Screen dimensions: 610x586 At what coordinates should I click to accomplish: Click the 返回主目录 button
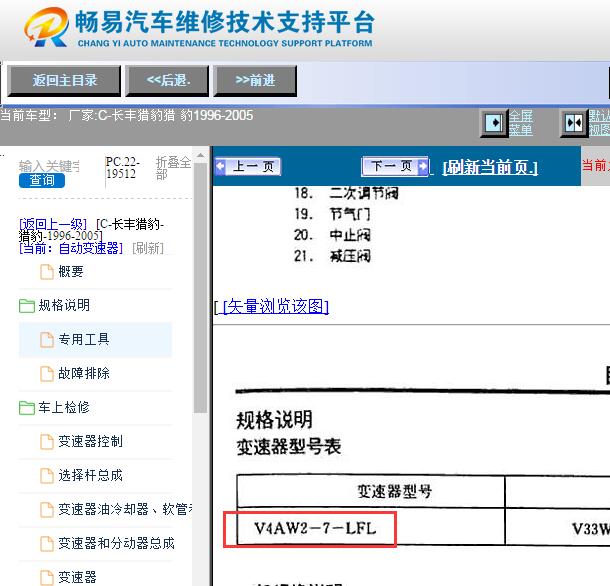pos(64,81)
